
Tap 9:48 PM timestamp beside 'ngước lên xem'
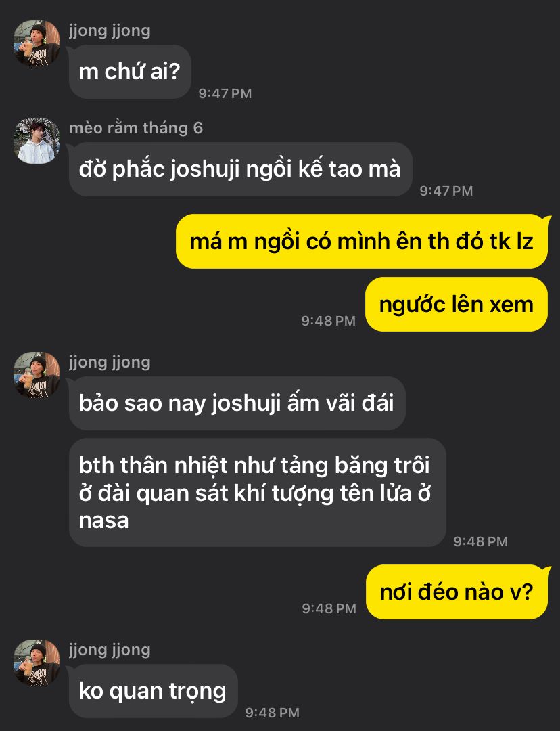[x=329, y=321]
